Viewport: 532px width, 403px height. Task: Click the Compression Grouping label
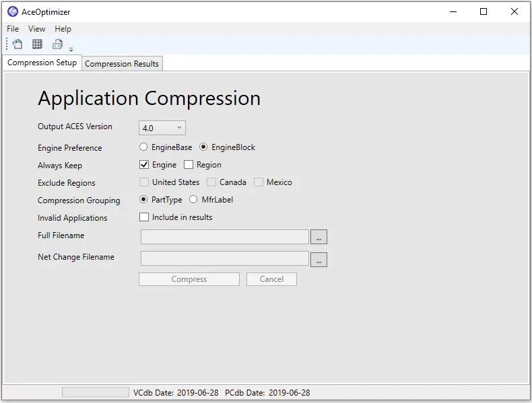point(79,200)
